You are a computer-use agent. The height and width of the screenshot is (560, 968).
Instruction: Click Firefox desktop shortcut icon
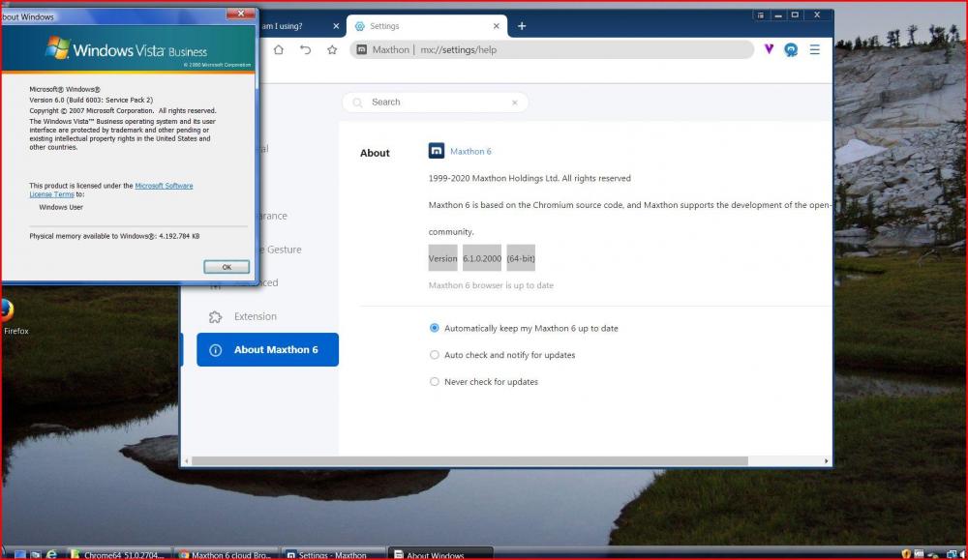[x=6, y=310]
